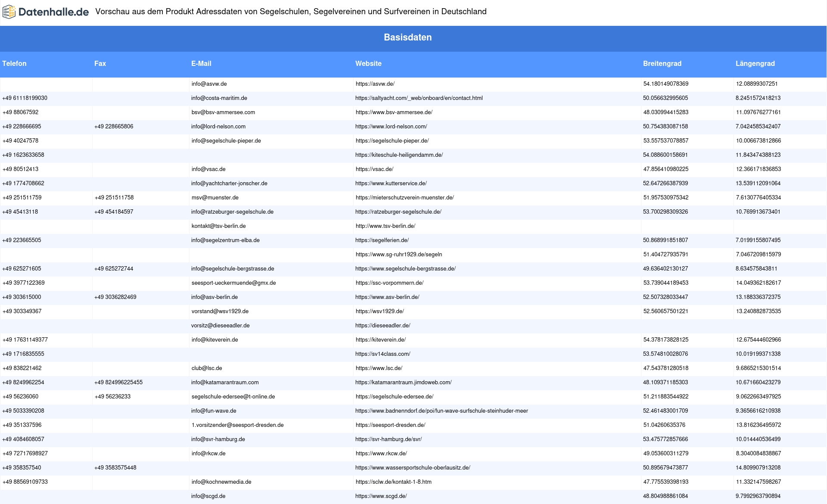
Task: Open https://www.bsv-ammersee.de/ link
Action: pos(394,112)
